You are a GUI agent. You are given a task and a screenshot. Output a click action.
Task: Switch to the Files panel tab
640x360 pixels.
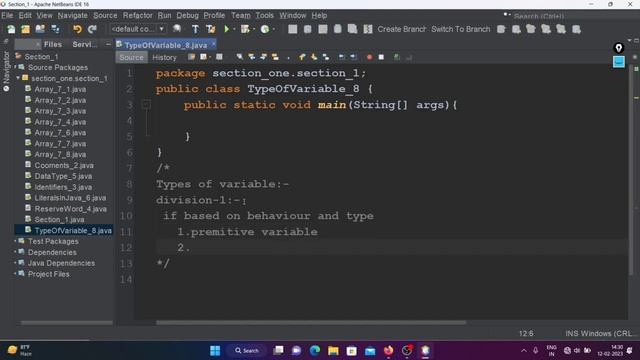click(53, 44)
